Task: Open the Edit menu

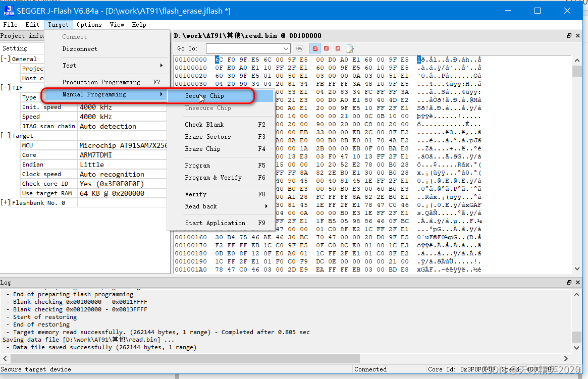Action: pyautogui.click(x=32, y=25)
